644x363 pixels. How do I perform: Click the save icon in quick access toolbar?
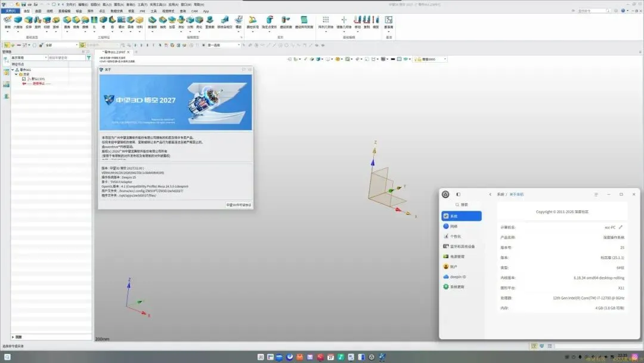pos(23,5)
